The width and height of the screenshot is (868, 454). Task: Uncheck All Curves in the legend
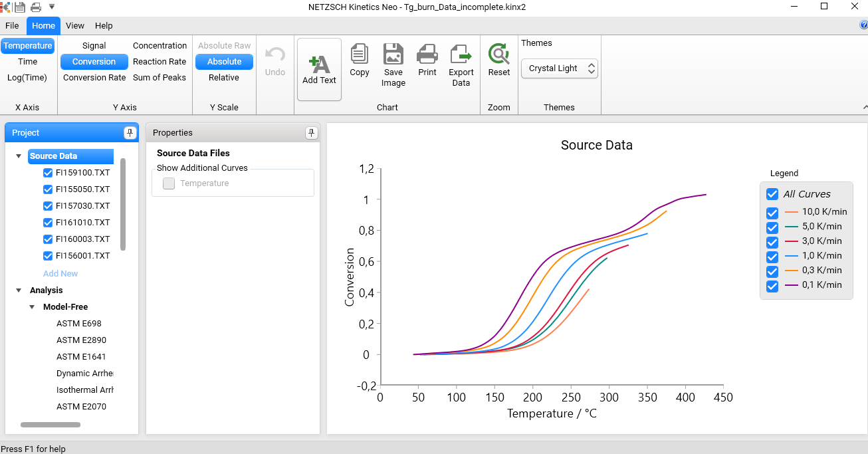pyautogui.click(x=772, y=194)
